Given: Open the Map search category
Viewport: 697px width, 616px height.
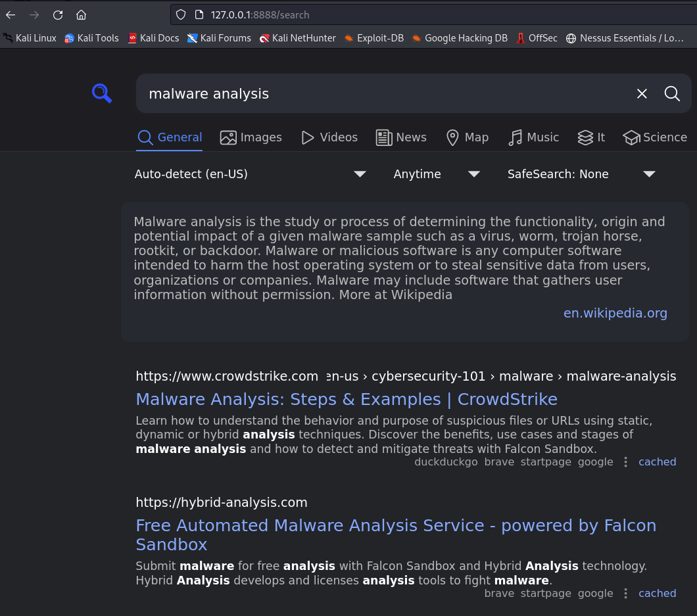Looking at the screenshot, I should (467, 137).
